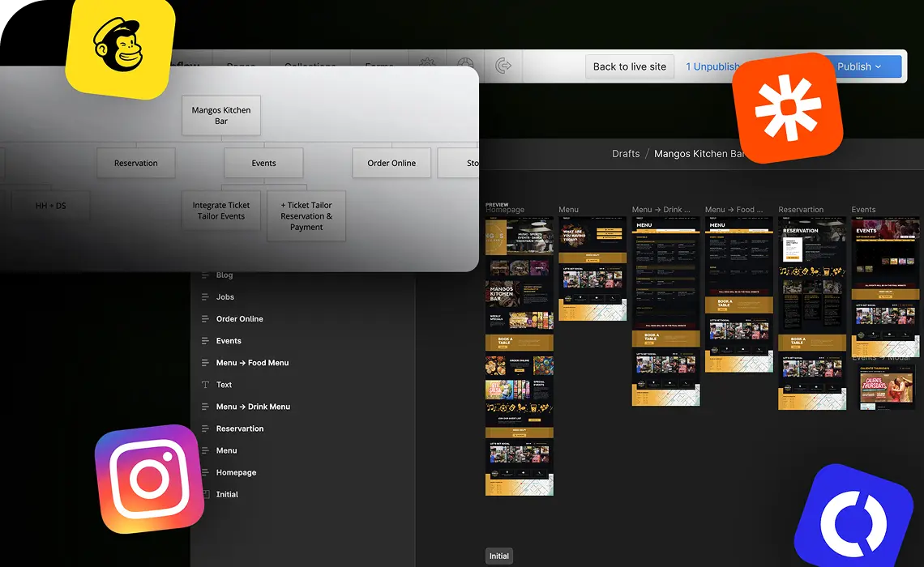
Task: Click the Back to live site button
Action: pos(629,66)
